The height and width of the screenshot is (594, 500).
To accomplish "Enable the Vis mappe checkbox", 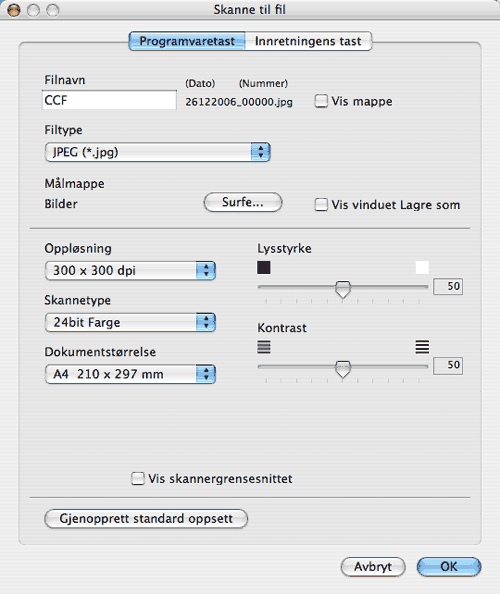I will tap(321, 101).
